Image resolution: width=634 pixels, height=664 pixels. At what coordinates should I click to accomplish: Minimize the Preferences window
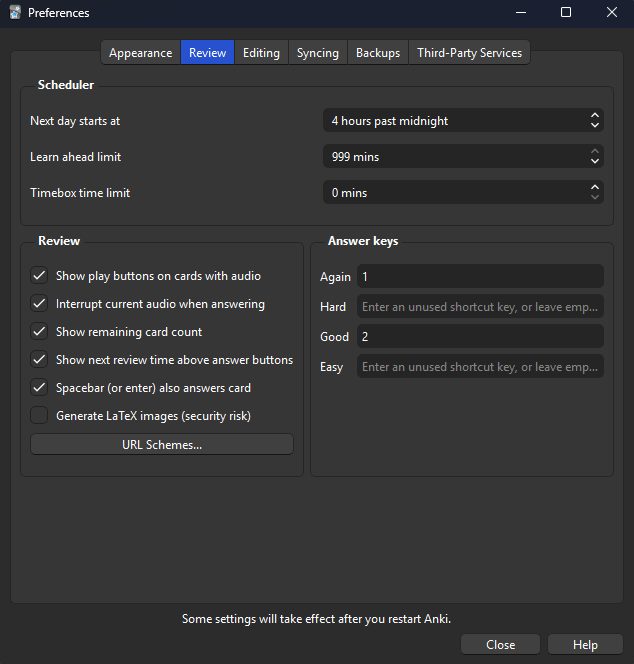(521, 13)
